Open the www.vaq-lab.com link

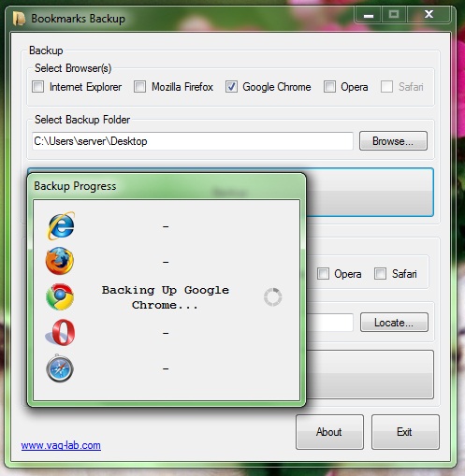coord(61,445)
